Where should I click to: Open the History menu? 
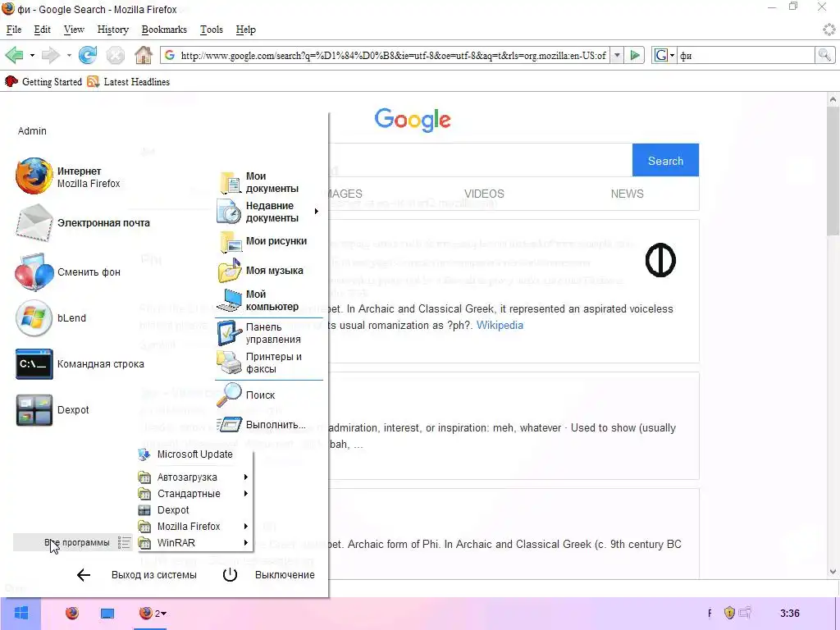point(113,30)
